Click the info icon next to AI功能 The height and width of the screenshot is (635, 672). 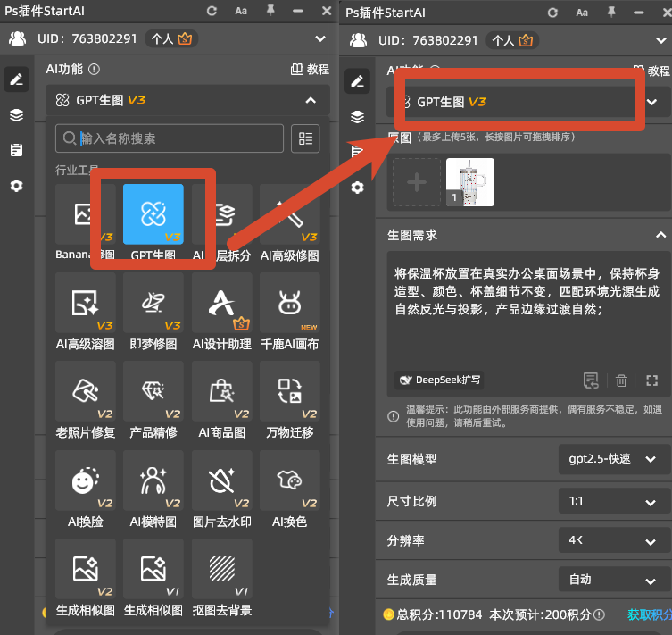tap(94, 69)
